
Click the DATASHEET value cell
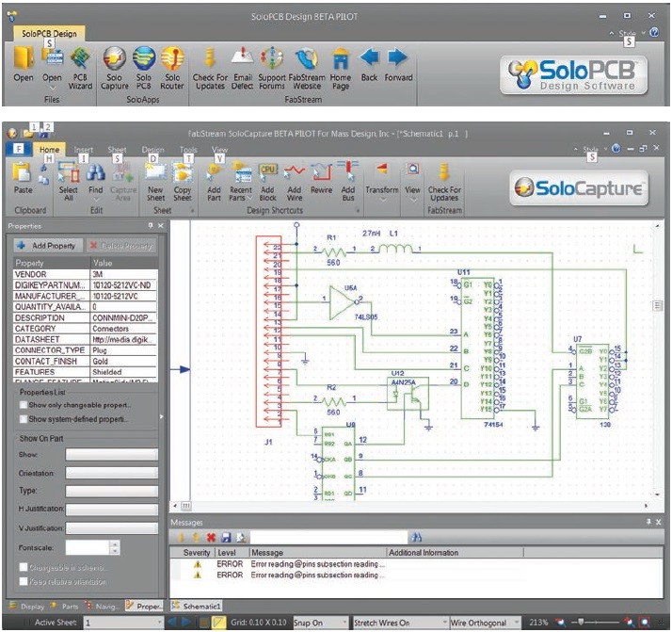point(124,340)
